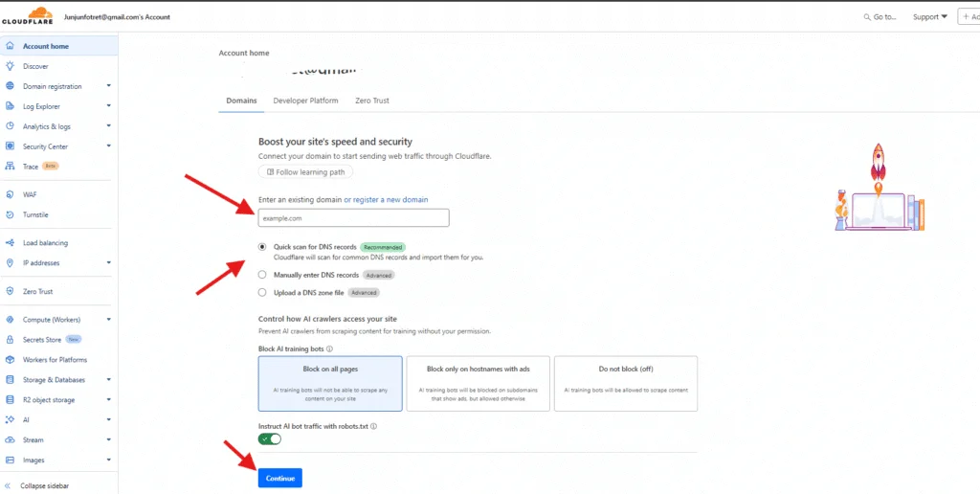Click the Security Center icon
Screen dimensions: 980x494
click(x=10, y=146)
